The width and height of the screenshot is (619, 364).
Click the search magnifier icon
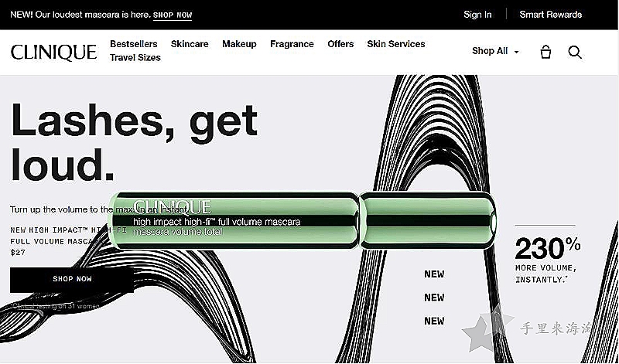click(x=575, y=52)
